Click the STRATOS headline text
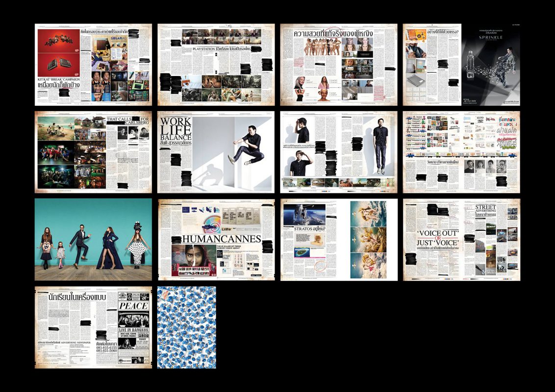Image resolution: width=555 pixels, height=392 pixels. (x=303, y=228)
